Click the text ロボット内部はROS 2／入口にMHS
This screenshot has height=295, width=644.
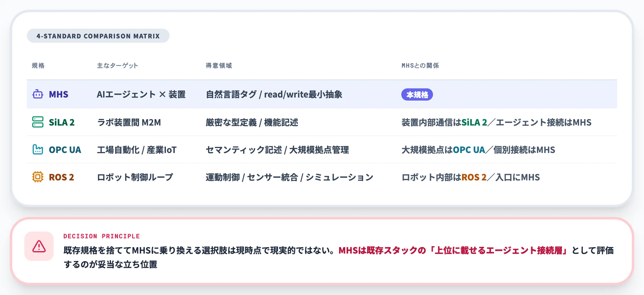tap(470, 177)
